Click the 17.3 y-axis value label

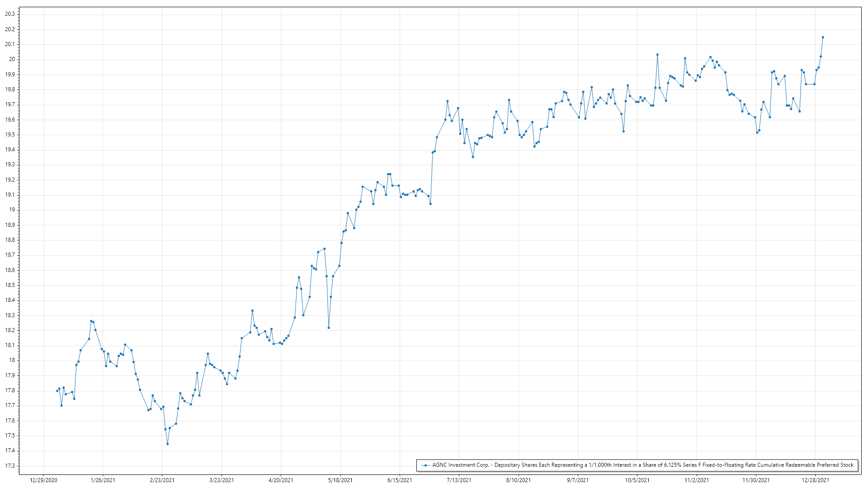click(x=10, y=465)
